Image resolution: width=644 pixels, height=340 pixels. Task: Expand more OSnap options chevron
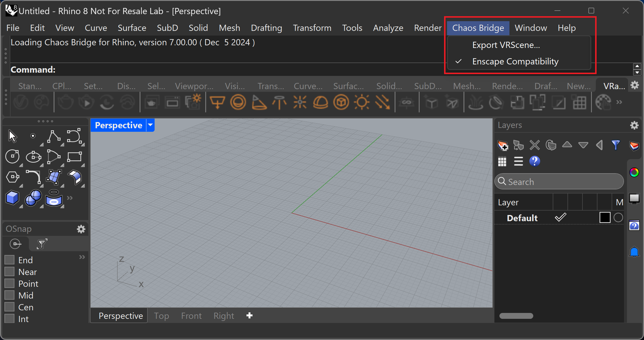click(82, 257)
